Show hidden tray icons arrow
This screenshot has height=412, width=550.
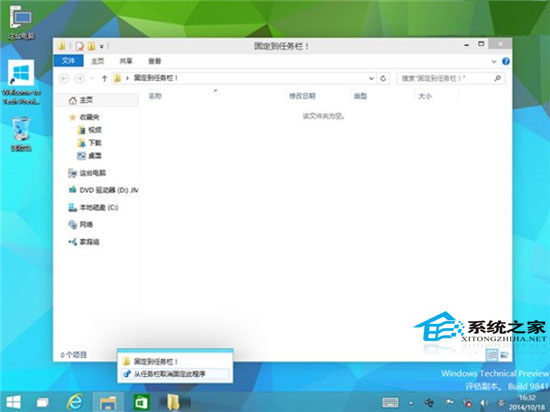(411, 403)
